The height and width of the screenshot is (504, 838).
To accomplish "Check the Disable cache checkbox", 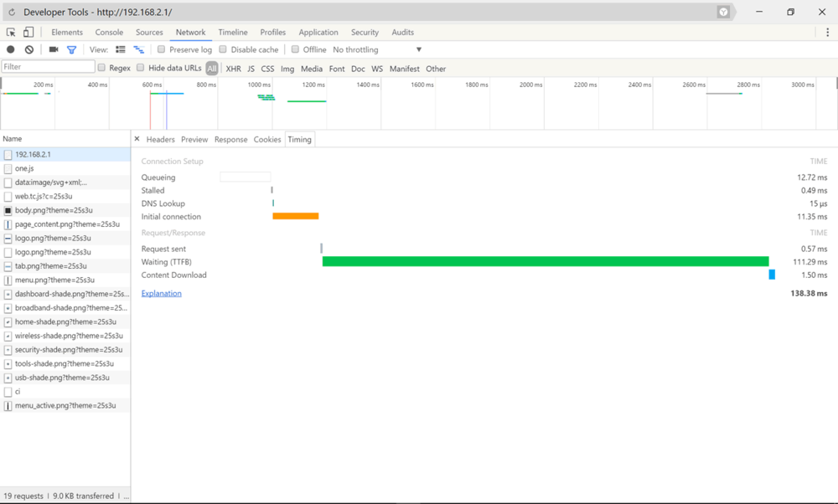I will click(x=223, y=50).
